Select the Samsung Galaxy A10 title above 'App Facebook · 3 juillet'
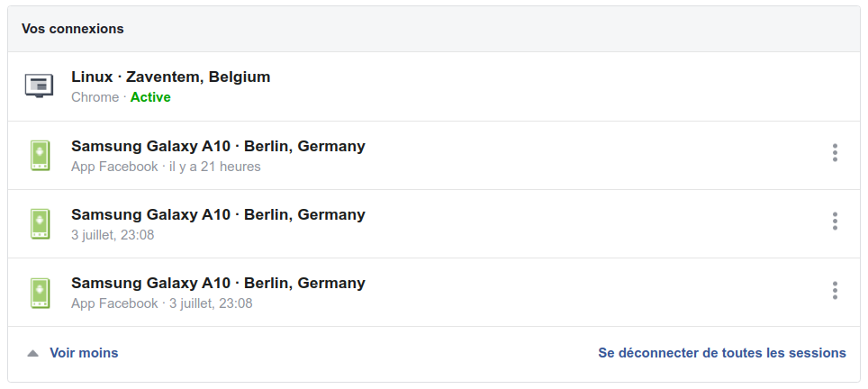 pyautogui.click(x=218, y=284)
